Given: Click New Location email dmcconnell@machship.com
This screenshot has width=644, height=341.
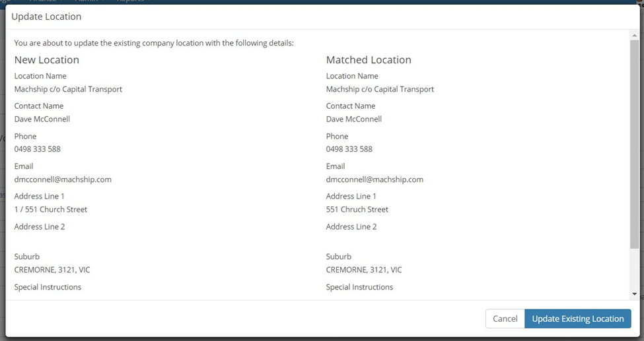Looking at the screenshot, I should click(63, 179).
